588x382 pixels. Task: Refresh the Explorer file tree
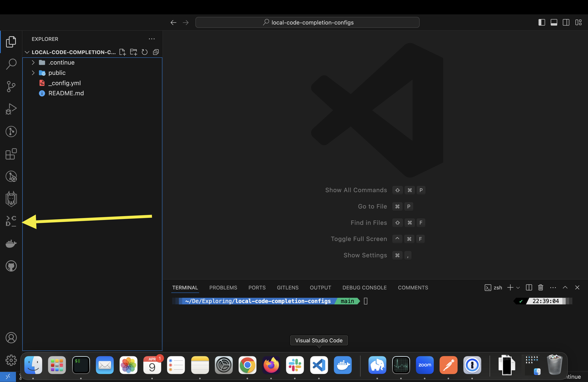pos(144,52)
